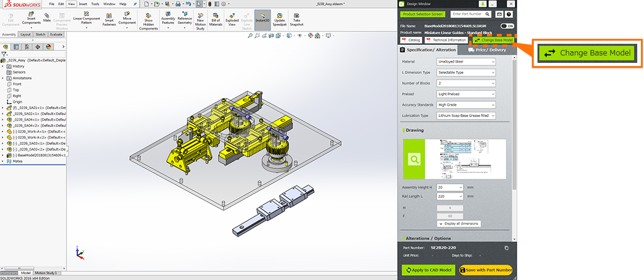Click the Catalog button
This screenshot has width=644, height=280.
(x=411, y=40)
